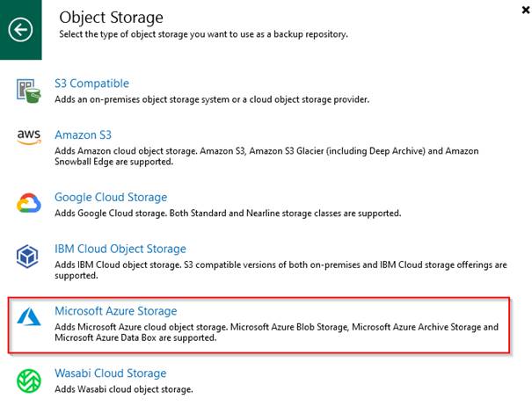Select the S3 Compatible link
This screenshot has width=532, height=406.
[92, 83]
